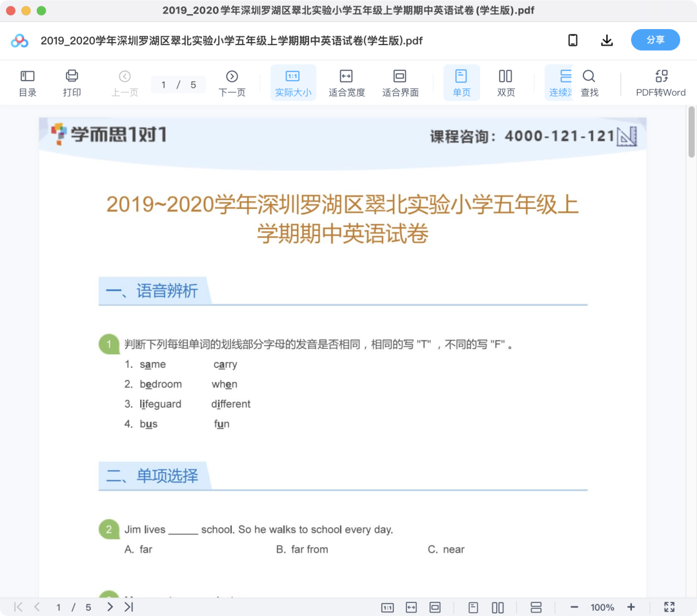Viewport: 697px width, 616px height.
Task: Select 适合界面 fit page view
Action: click(400, 83)
